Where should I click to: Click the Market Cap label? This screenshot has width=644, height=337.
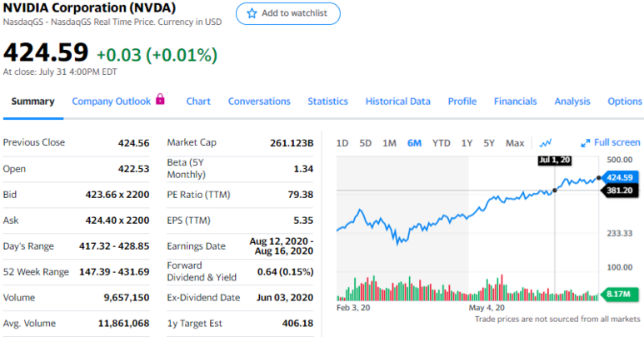pos(192,142)
